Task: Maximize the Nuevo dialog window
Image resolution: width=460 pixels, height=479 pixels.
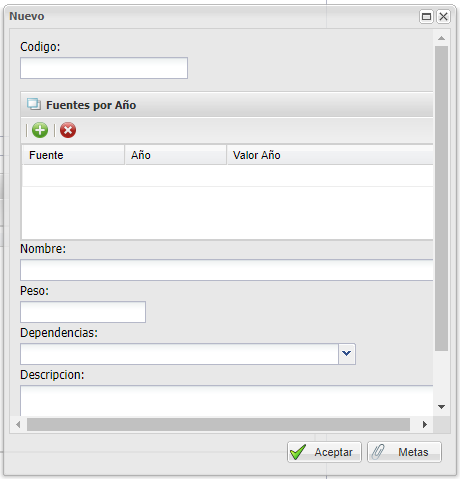Action: 426,16
